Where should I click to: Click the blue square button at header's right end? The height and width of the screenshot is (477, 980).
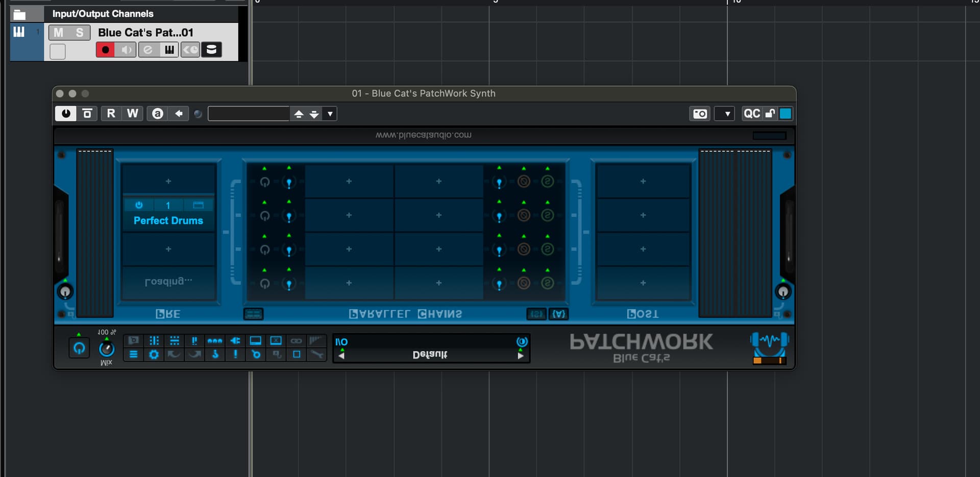click(x=786, y=113)
